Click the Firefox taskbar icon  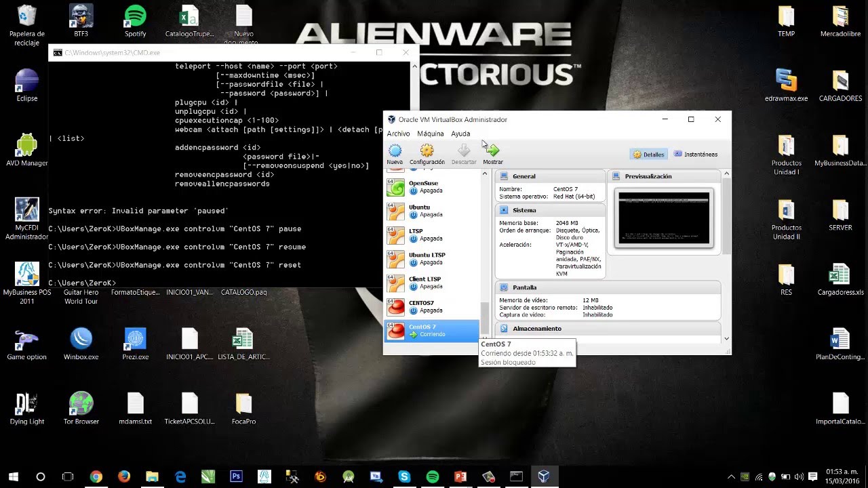[x=123, y=477]
